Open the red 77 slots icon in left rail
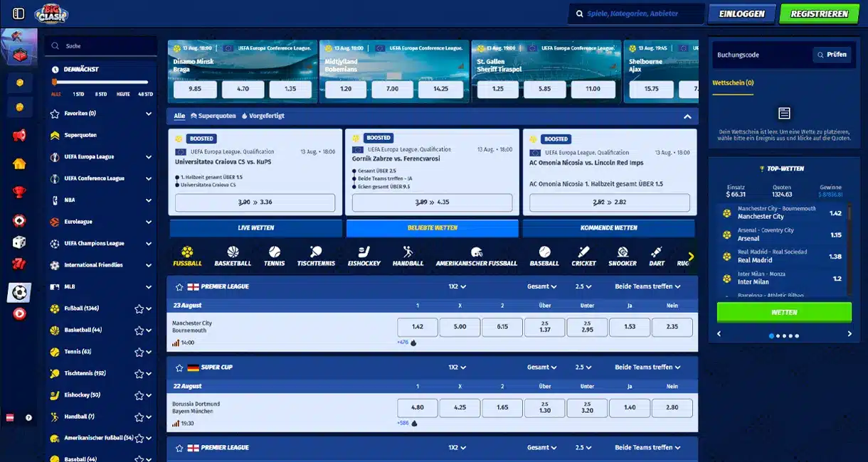 (20, 264)
